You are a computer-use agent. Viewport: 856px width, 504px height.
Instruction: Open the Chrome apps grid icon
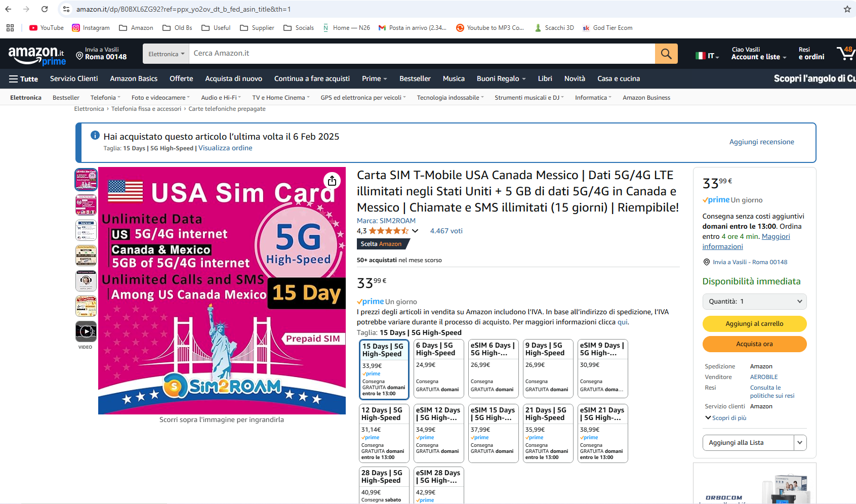point(10,28)
